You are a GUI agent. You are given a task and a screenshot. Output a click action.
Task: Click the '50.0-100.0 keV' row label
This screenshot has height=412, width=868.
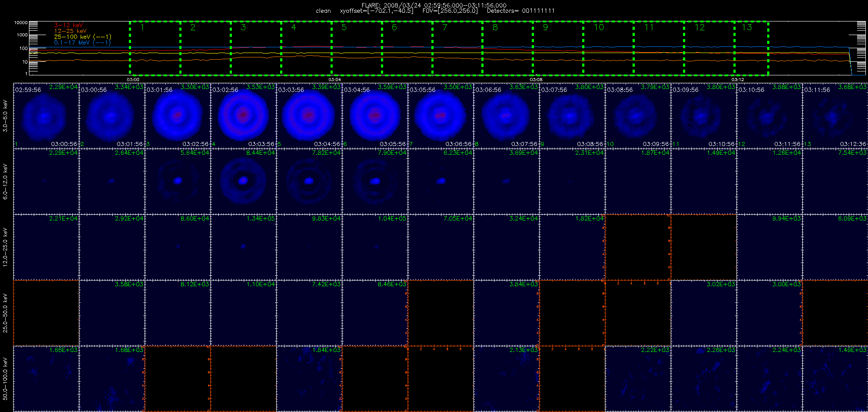[x=5, y=379]
